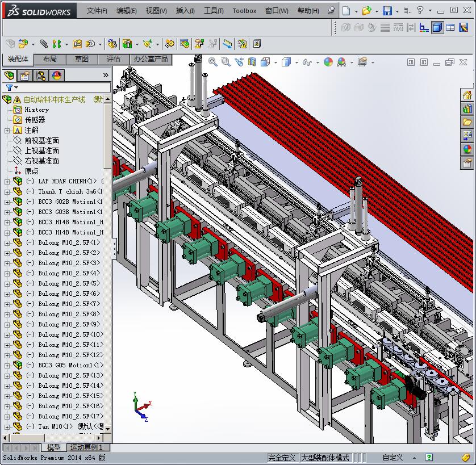Open the Toolbox menu
The height and width of the screenshot is (465, 476).
click(x=244, y=11)
